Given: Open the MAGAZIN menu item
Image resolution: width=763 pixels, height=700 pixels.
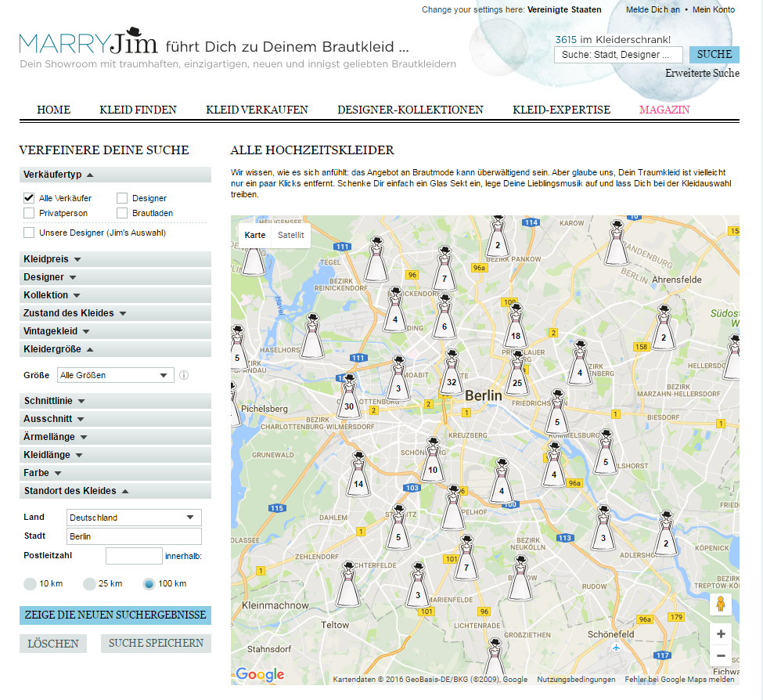Looking at the screenshot, I should pyautogui.click(x=664, y=110).
